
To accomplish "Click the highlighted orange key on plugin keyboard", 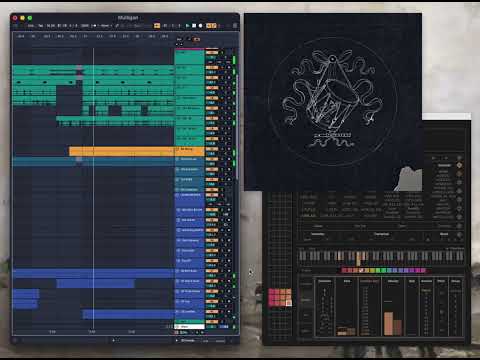I will click(x=359, y=258).
